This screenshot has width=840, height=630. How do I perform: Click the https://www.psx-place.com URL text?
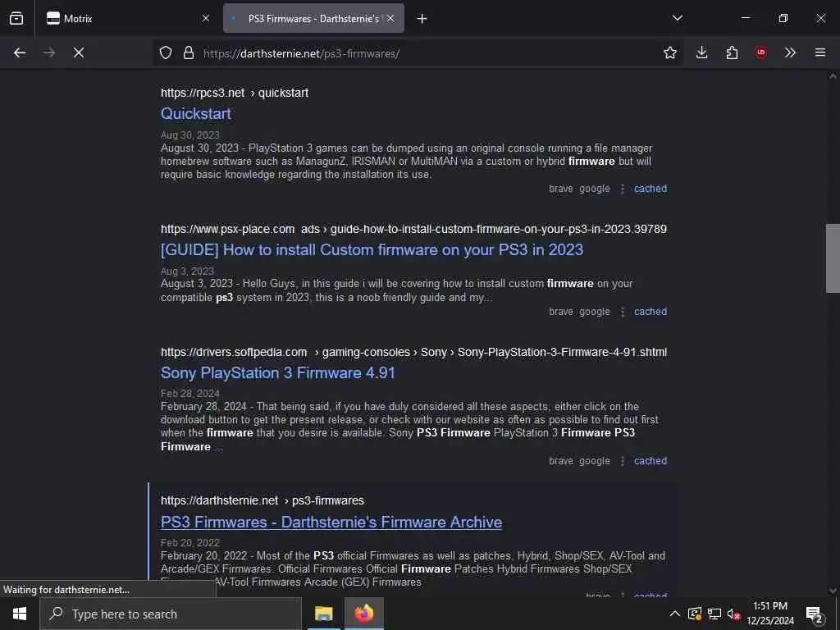(228, 229)
